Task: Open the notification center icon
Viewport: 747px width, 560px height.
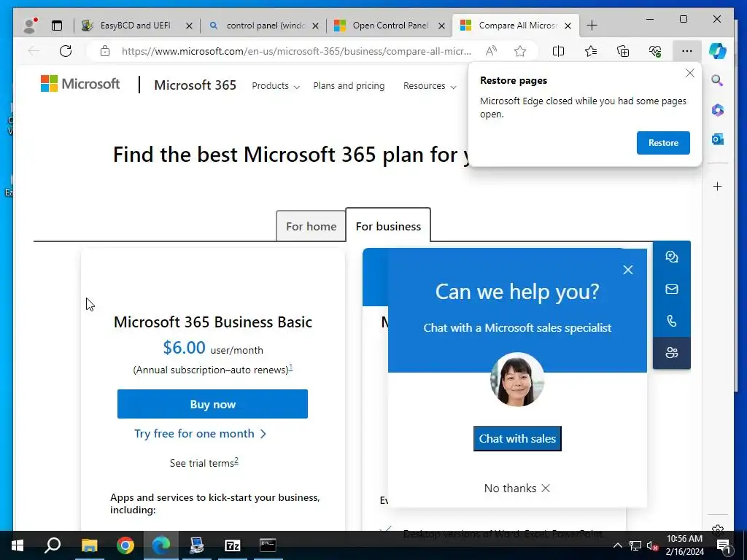Action: 724,545
